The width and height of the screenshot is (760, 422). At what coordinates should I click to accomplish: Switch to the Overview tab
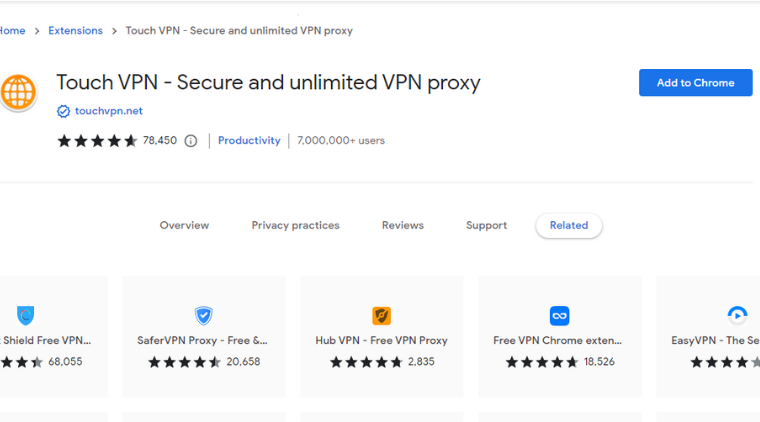184,225
